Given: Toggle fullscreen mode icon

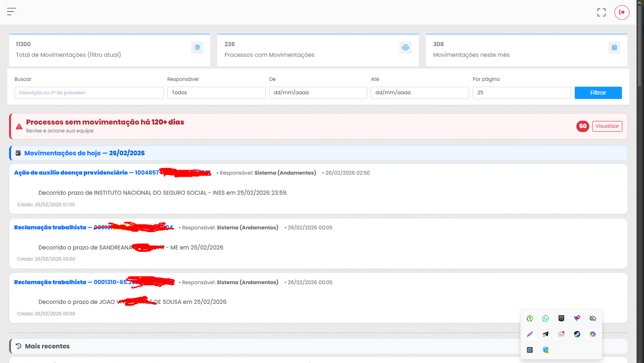Looking at the screenshot, I should click(x=601, y=12).
